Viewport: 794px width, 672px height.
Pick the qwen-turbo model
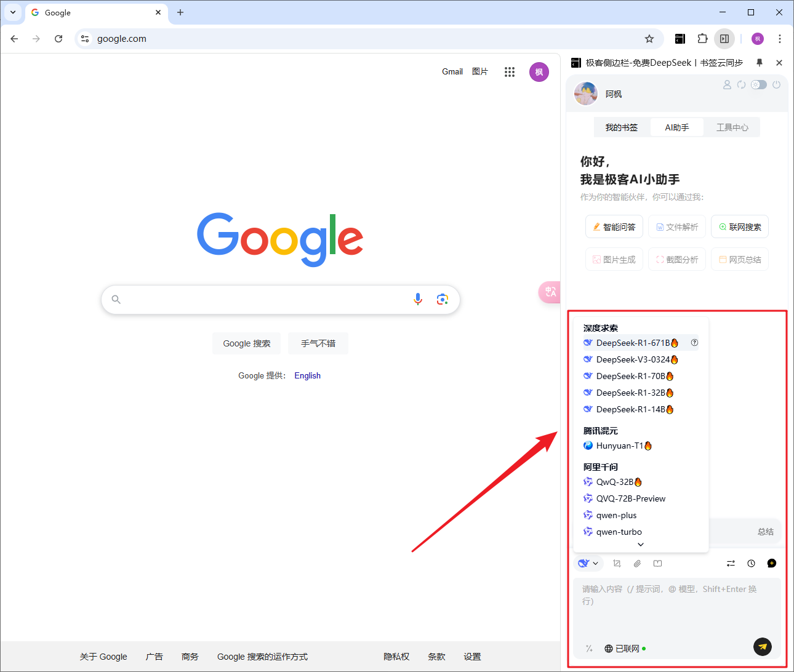coord(640,532)
